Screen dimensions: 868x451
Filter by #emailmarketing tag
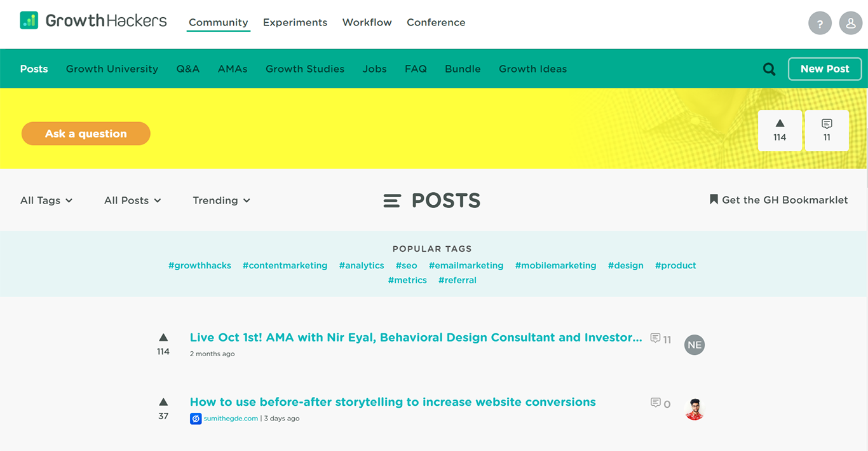tap(466, 265)
